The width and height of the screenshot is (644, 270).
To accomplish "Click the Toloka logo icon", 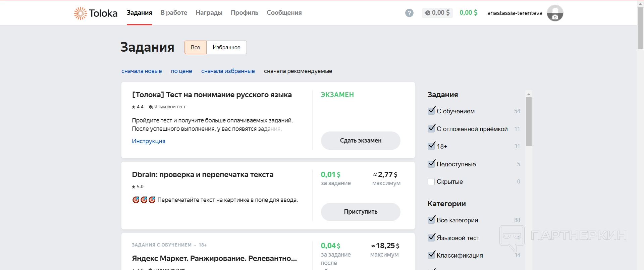I will pos(80,13).
